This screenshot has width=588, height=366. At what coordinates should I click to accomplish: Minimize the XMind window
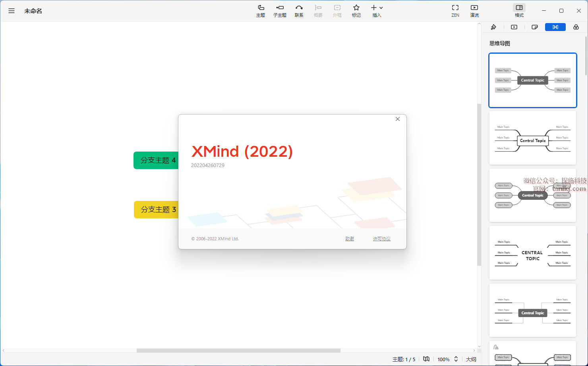544,11
